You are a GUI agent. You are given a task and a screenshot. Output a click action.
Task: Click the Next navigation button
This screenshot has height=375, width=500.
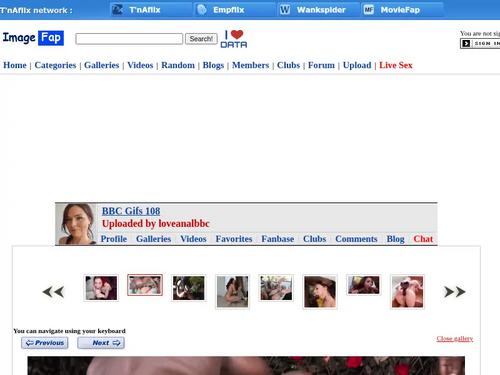(x=101, y=343)
